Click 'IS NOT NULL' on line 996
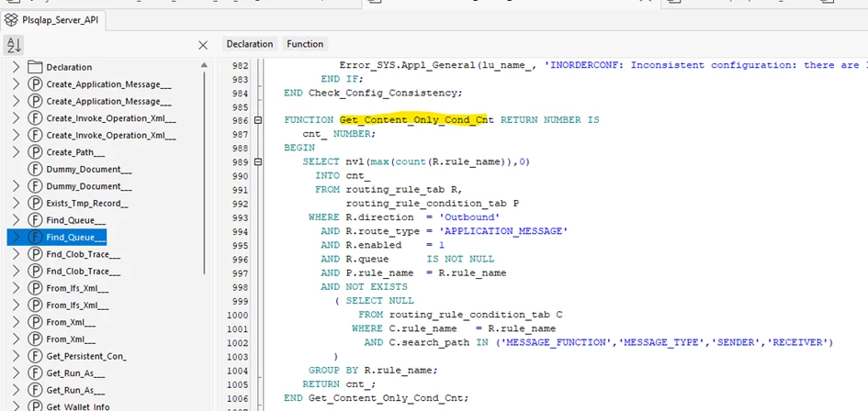Viewport: 868px width, 411px height. click(x=460, y=259)
